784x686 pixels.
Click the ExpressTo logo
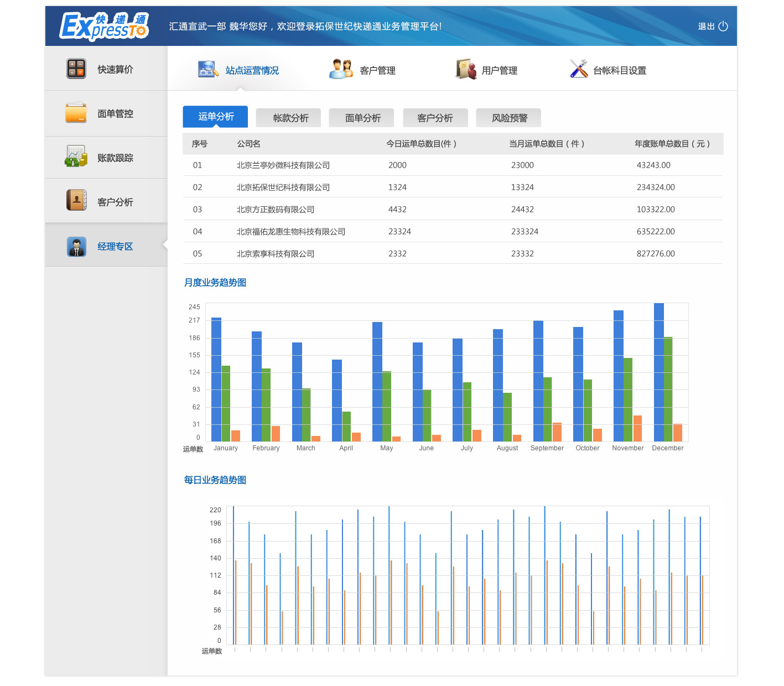(104, 27)
